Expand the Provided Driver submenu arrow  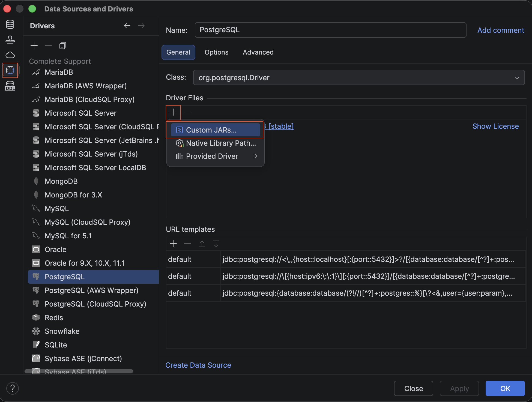[256, 156]
